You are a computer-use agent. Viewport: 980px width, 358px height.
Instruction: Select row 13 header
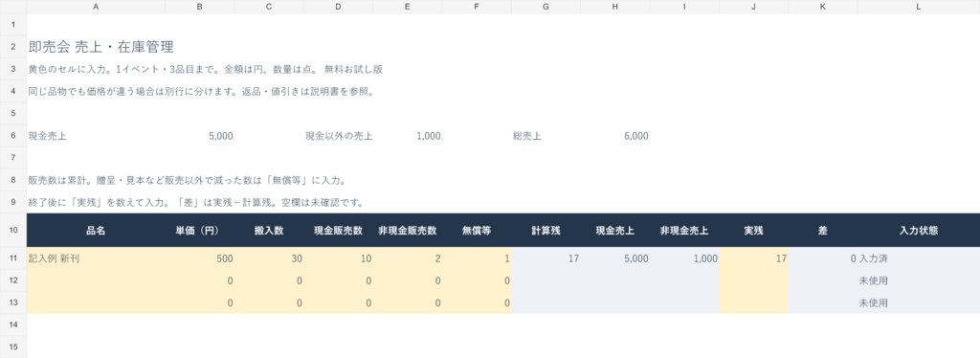coord(13,303)
